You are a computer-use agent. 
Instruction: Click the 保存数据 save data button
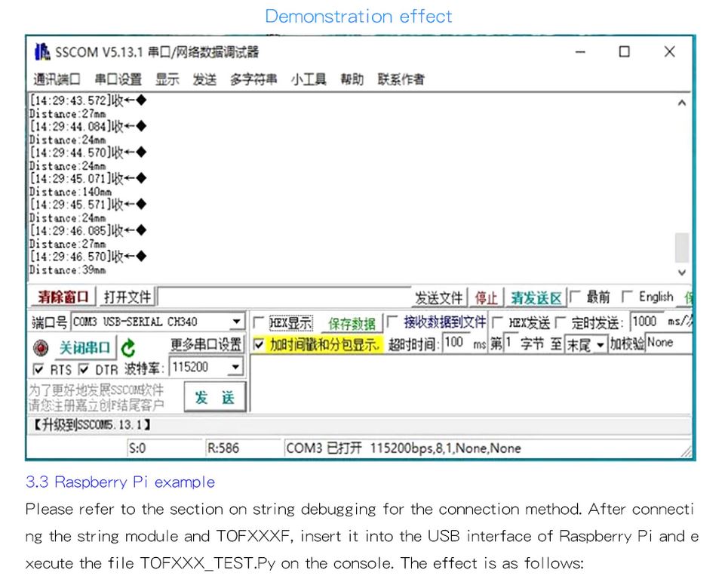(x=352, y=323)
